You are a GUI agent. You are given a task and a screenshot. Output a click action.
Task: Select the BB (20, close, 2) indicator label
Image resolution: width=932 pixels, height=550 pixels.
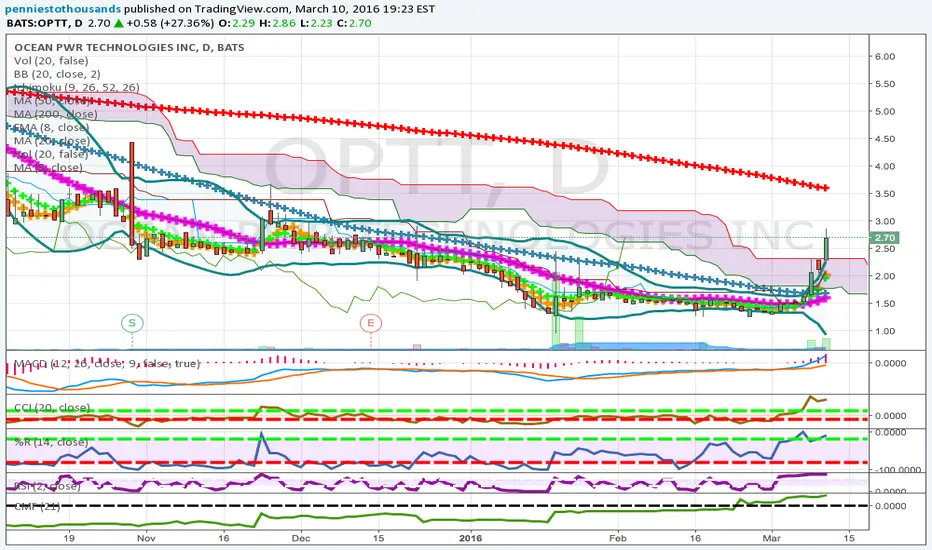click(x=57, y=74)
